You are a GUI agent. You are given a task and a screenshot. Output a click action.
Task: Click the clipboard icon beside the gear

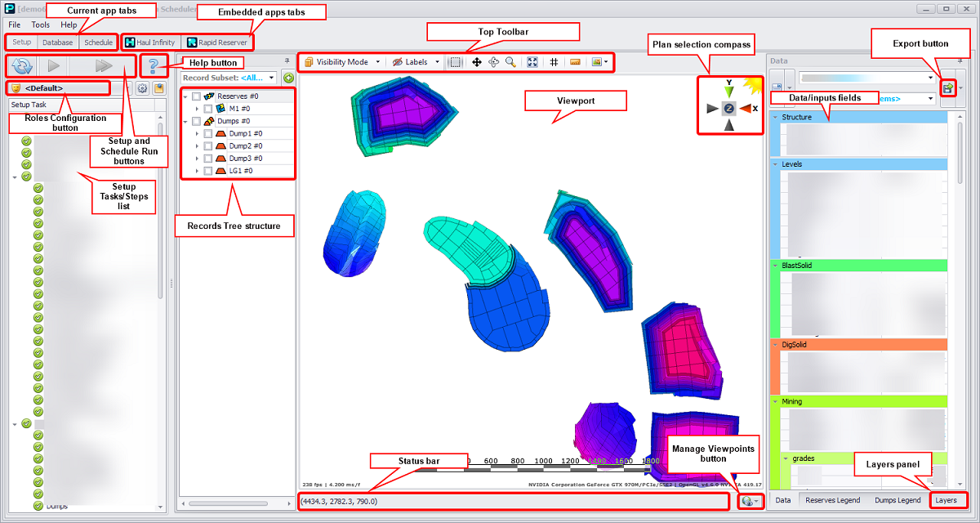158,88
